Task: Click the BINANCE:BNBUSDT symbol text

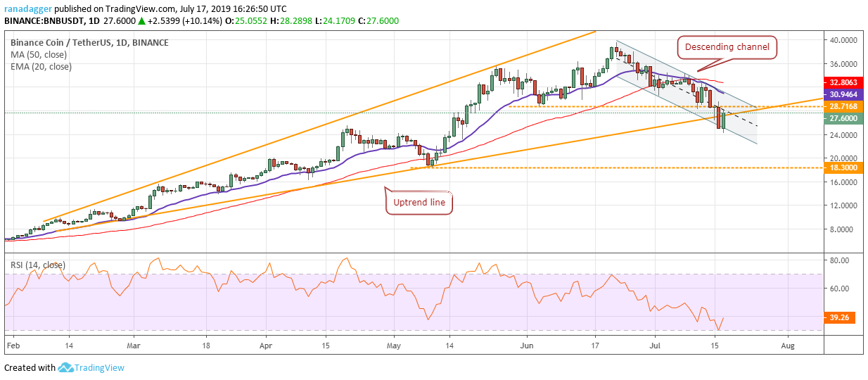Action: tap(44, 21)
